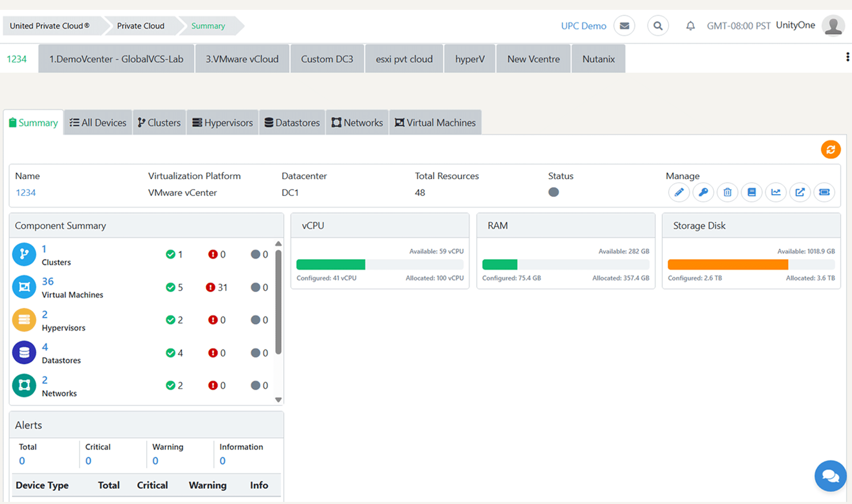Click the trash delete icon under Manage
The image size is (852, 504).
tap(727, 193)
